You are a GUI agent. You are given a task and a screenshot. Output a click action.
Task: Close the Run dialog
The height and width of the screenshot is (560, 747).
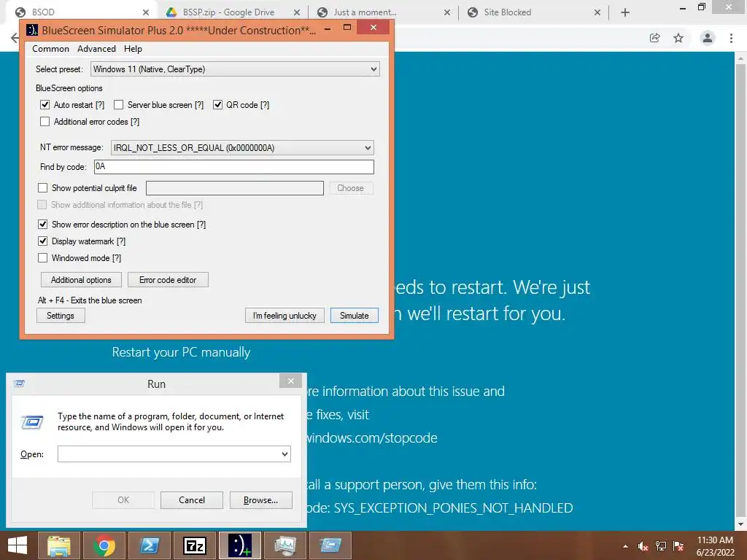coord(290,381)
